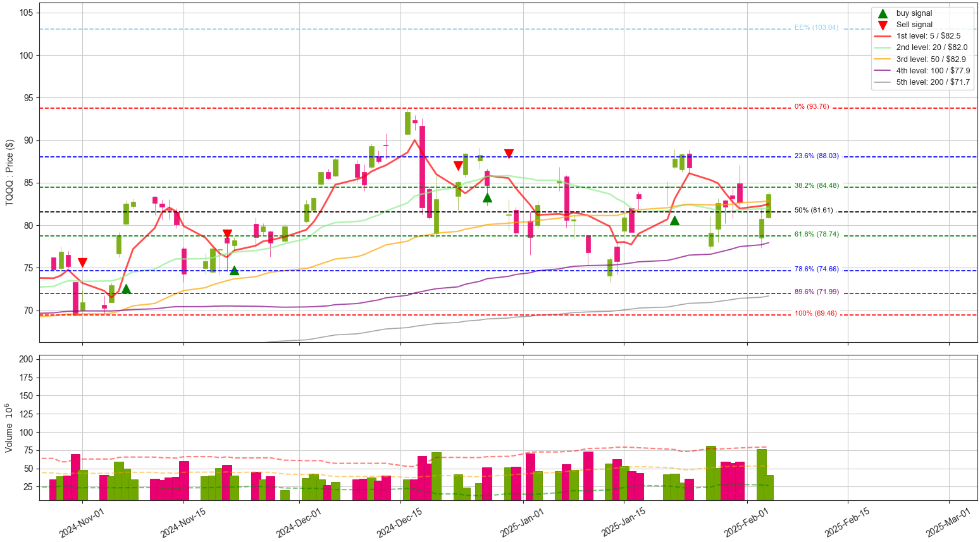
Task: Click the 61.8% (78.74) Fibonacci label
Action: (817, 234)
